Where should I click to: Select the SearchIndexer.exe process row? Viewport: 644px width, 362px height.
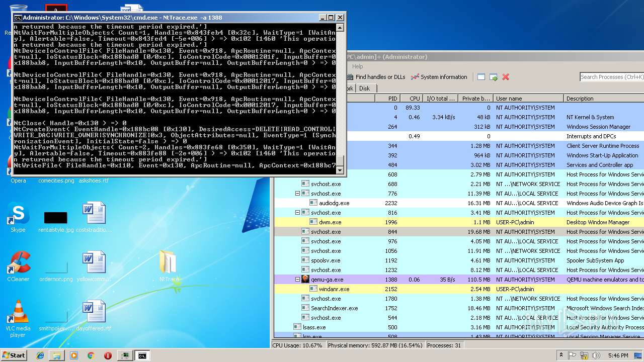pyautogui.click(x=459, y=308)
